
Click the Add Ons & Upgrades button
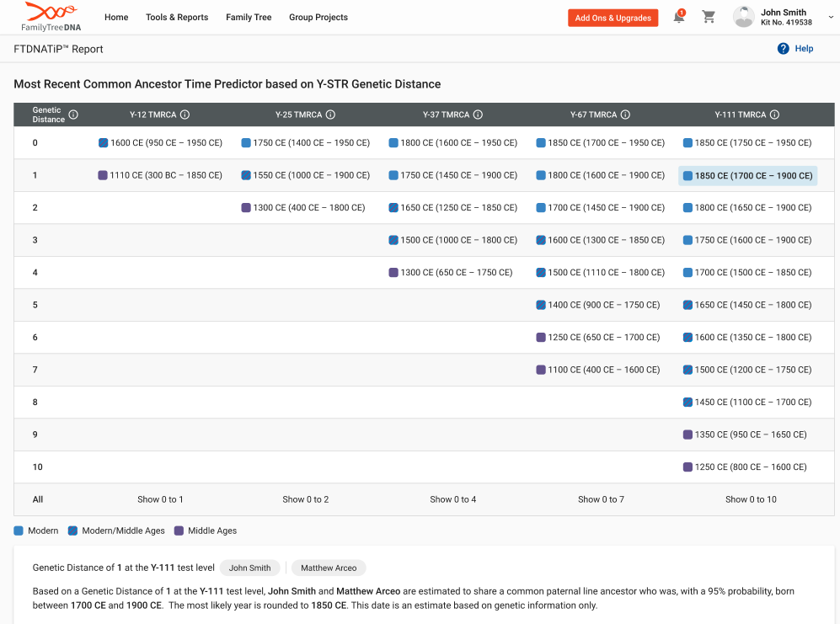click(x=613, y=17)
